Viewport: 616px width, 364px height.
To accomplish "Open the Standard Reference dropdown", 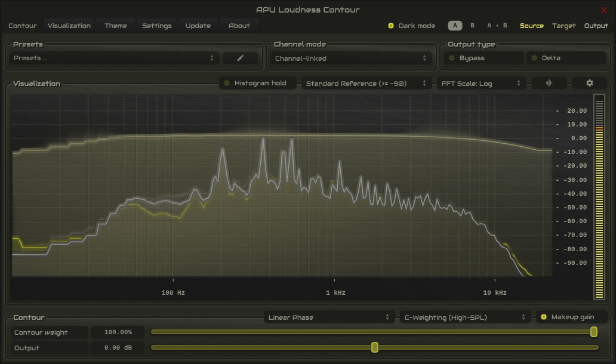I will (366, 84).
